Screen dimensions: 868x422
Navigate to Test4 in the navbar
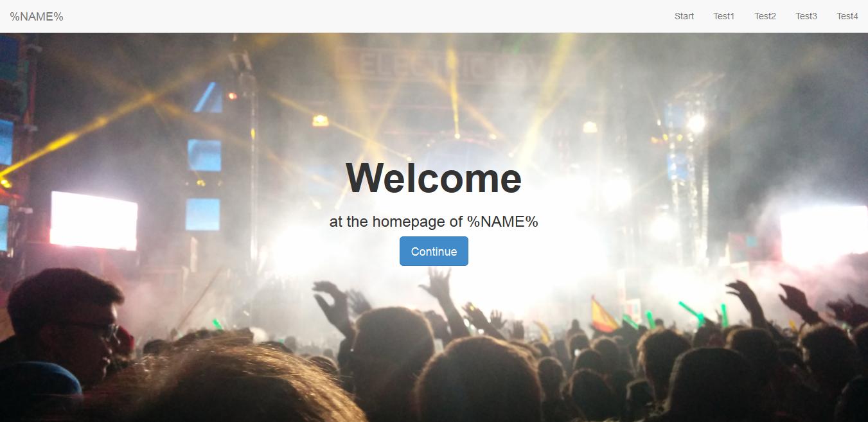[x=847, y=16]
